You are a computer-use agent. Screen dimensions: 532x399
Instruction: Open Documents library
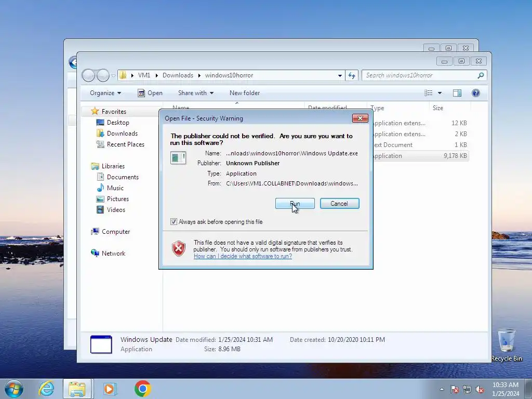point(123,177)
